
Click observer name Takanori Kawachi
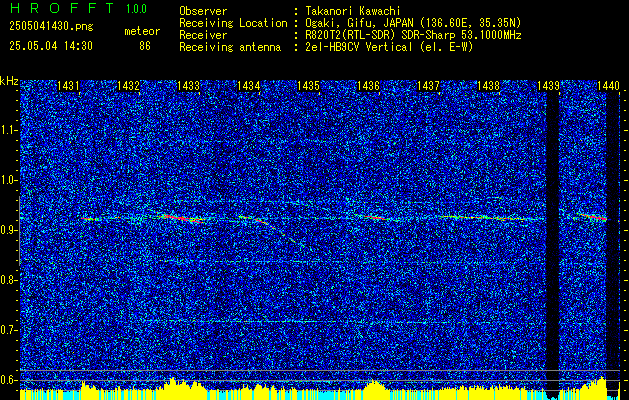(x=353, y=11)
